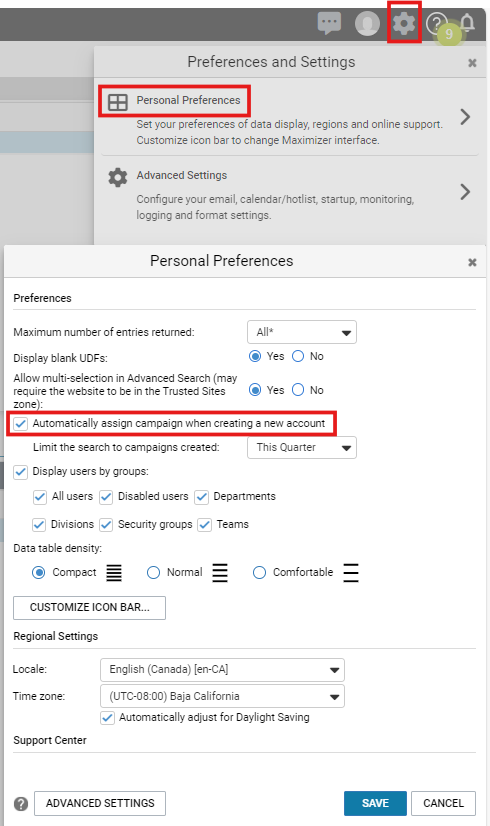The width and height of the screenshot is (490, 826).
Task: Open the Maximum number of entries dropdown
Action: point(302,332)
